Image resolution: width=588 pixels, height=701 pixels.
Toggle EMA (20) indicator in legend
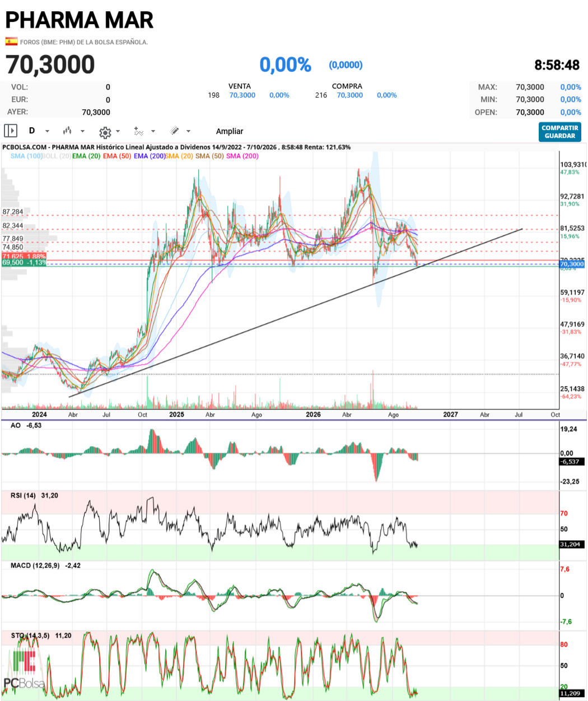86,156
